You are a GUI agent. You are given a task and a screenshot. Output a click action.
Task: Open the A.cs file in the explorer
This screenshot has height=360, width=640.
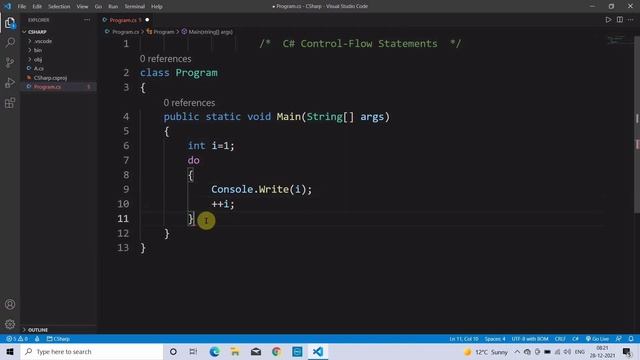[x=39, y=69]
